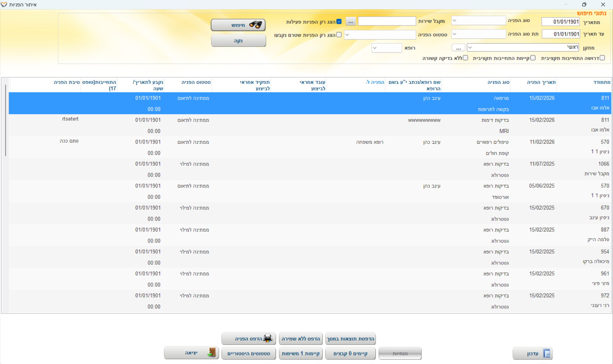Click the סטטוסים היסטוריים button
Image resolution: width=613 pixels, height=364 pixels.
[249, 353]
